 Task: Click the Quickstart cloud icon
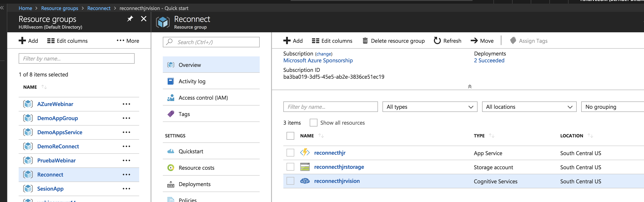coord(171,151)
